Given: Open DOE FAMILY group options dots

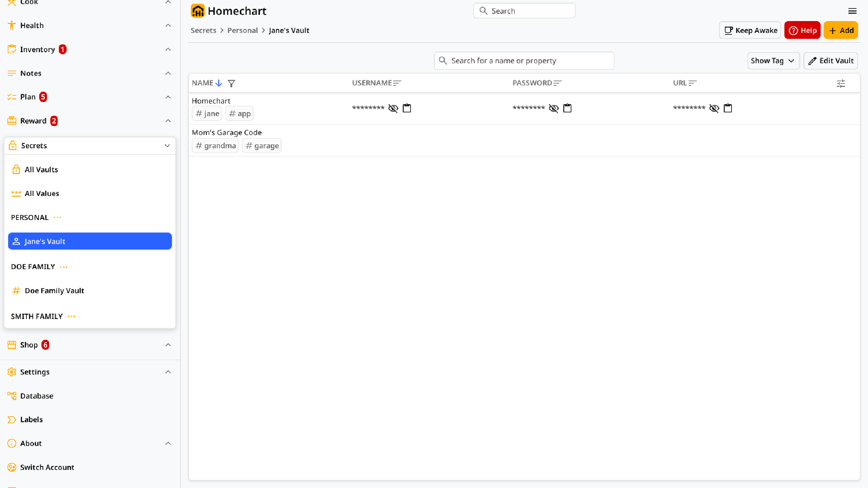Looking at the screenshot, I should [64, 267].
